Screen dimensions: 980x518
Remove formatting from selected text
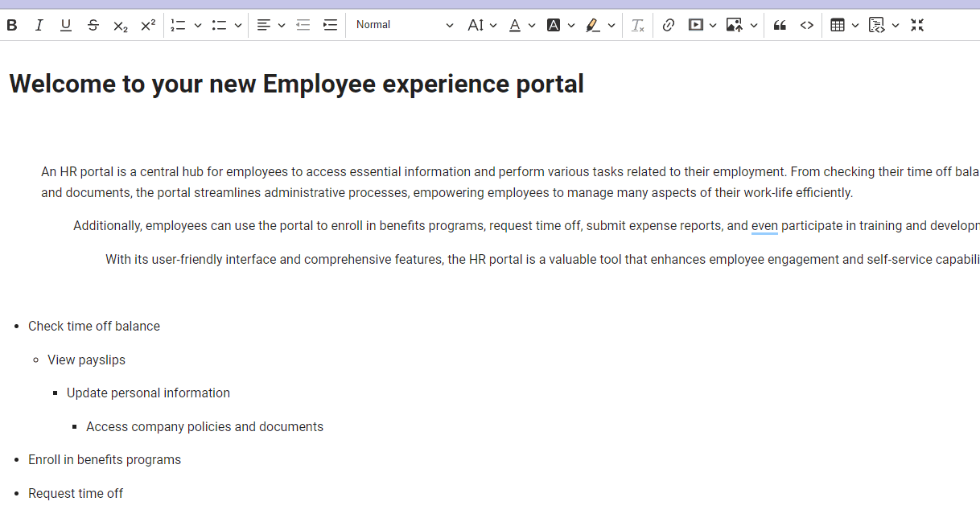coord(638,25)
